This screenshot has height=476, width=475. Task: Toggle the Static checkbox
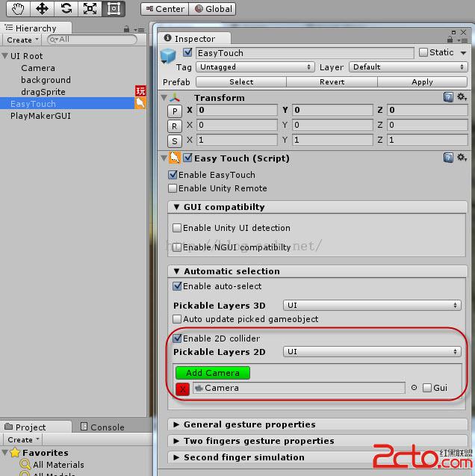click(x=423, y=52)
